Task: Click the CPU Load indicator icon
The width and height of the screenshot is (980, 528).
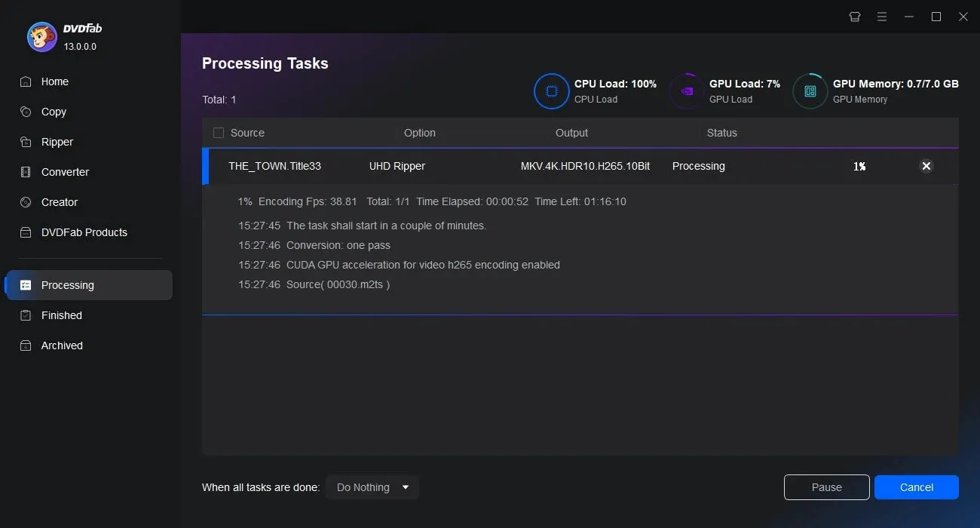Action: click(551, 91)
